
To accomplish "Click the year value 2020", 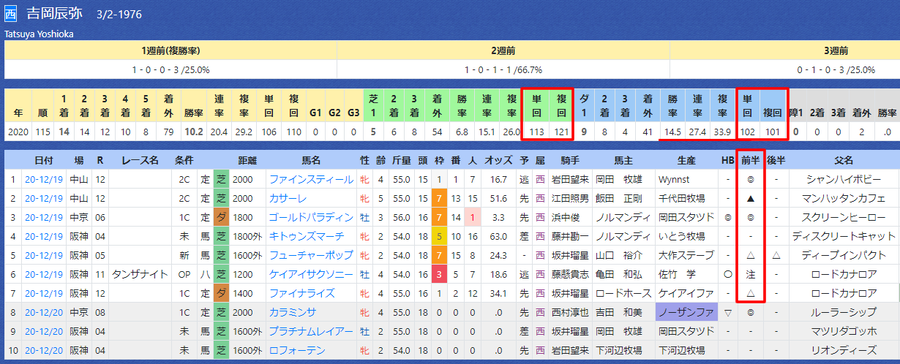I will [x=17, y=131].
